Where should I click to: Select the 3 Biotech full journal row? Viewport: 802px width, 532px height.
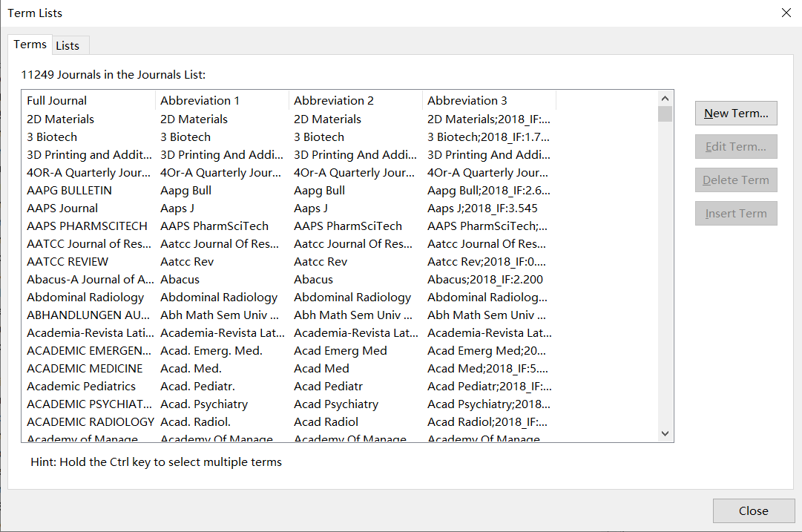coord(52,137)
